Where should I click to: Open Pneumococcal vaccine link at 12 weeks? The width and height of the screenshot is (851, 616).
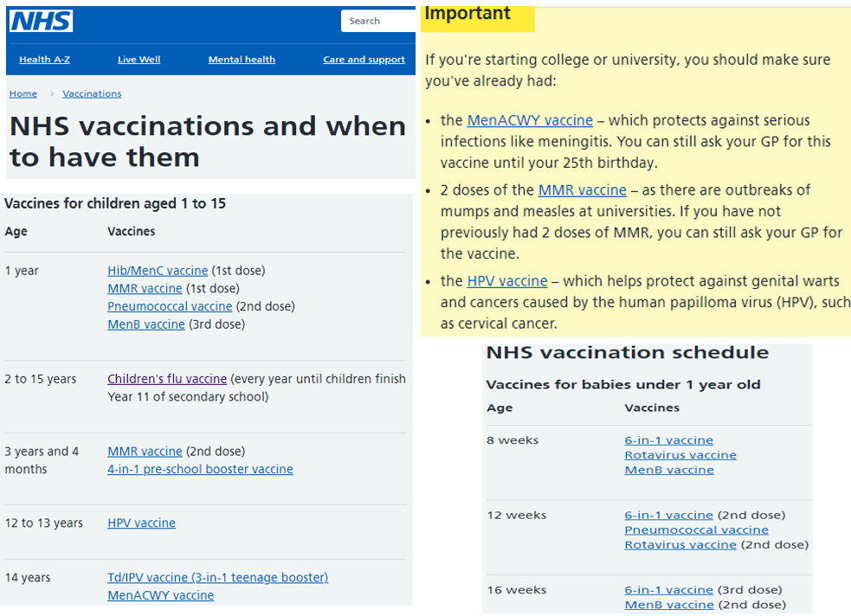point(696,529)
